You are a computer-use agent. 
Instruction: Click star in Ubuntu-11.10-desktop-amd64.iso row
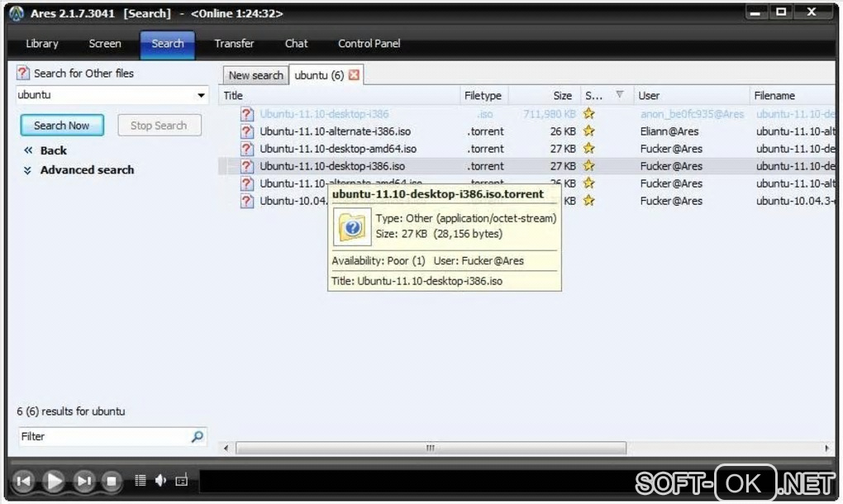tap(589, 148)
